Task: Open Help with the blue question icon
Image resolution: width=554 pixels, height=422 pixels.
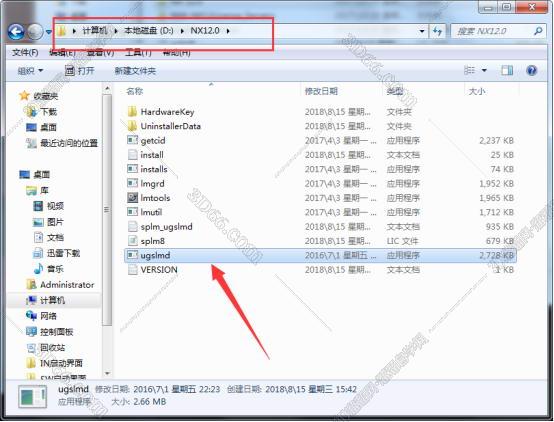Action: 531,70
